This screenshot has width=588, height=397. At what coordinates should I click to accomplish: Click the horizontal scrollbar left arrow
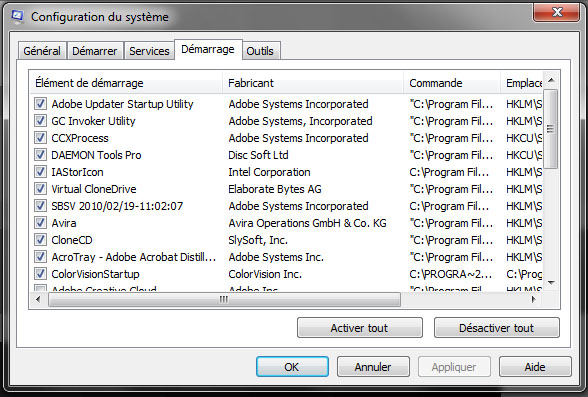pos(38,299)
